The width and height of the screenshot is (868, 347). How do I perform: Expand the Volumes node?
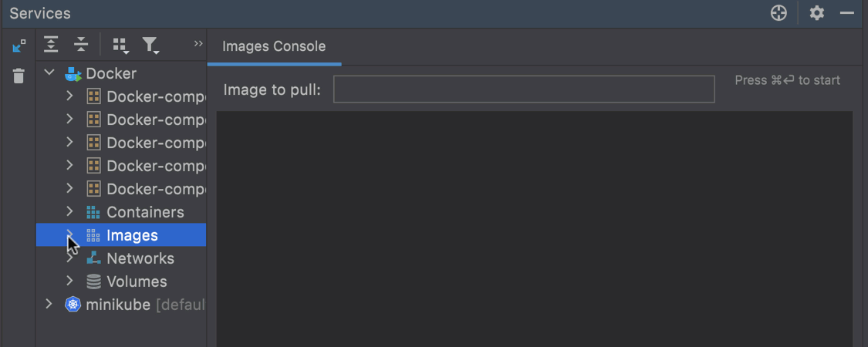coord(69,281)
